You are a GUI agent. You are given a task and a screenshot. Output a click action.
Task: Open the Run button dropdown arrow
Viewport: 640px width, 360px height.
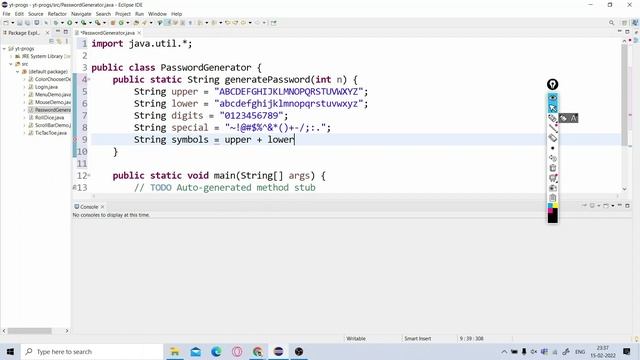pyautogui.click(x=76, y=23)
